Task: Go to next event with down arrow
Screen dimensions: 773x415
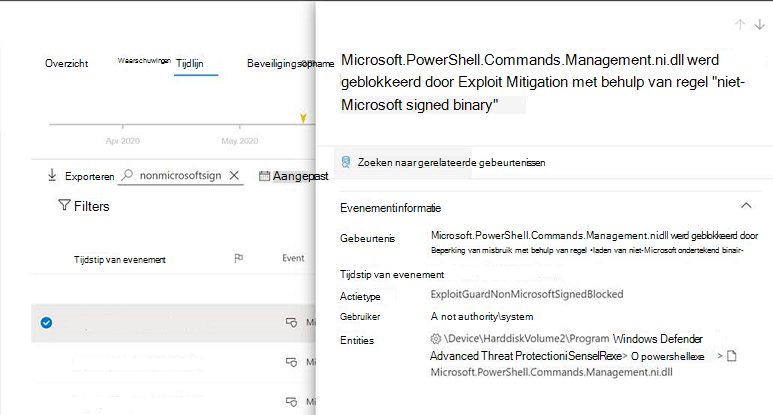Action: 760,24
